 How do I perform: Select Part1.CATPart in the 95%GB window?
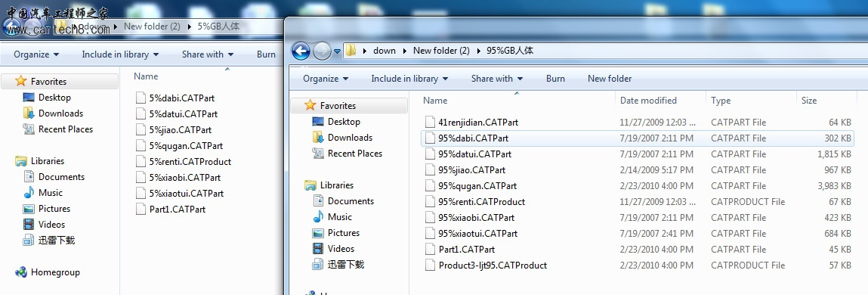tap(467, 250)
